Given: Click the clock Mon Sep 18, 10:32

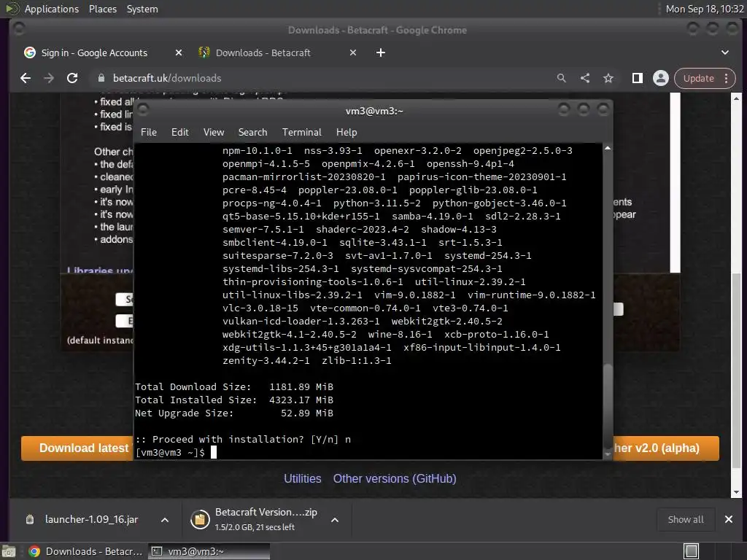Looking at the screenshot, I should point(705,9).
